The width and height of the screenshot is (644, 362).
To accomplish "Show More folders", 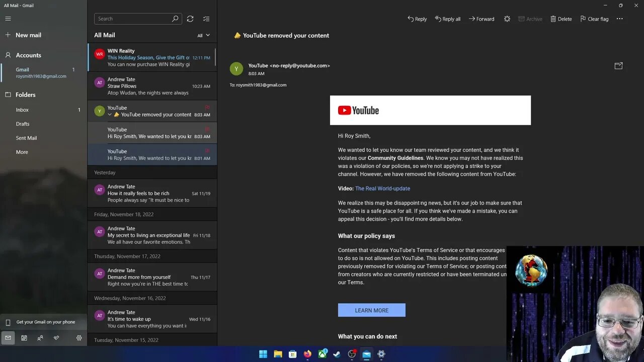I will (x=43, y=152).
